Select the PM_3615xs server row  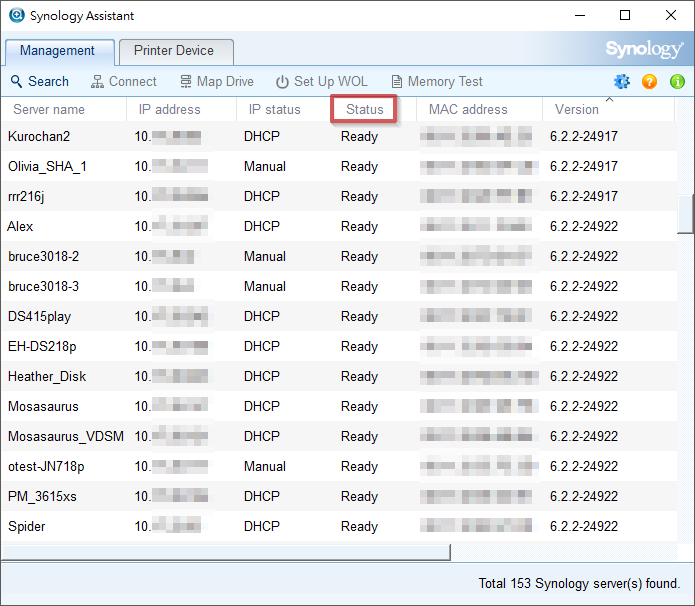[x=339, y=496]
